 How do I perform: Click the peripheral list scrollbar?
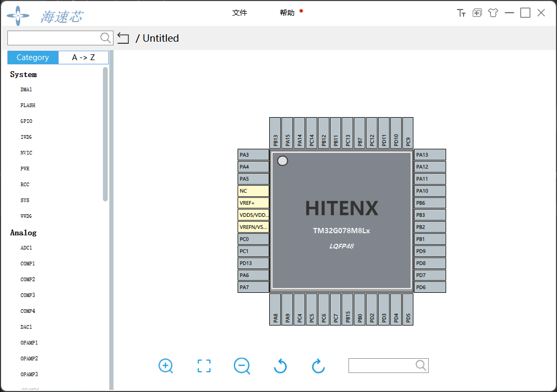click(x=105, y=134)
